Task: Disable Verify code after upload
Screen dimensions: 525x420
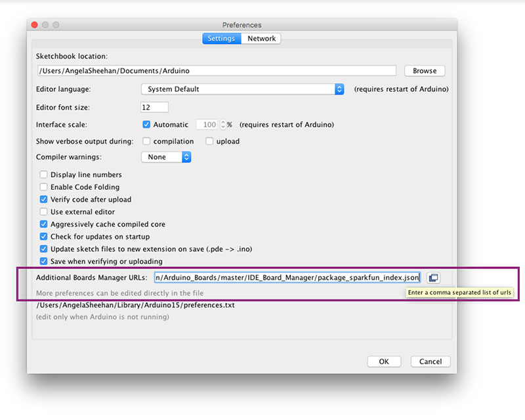Action: click(x=43, y=199)
